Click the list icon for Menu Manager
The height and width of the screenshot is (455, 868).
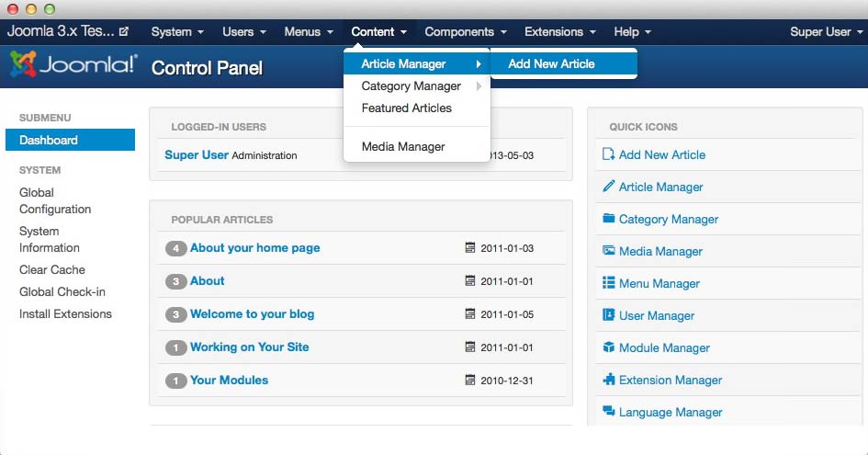608,283
